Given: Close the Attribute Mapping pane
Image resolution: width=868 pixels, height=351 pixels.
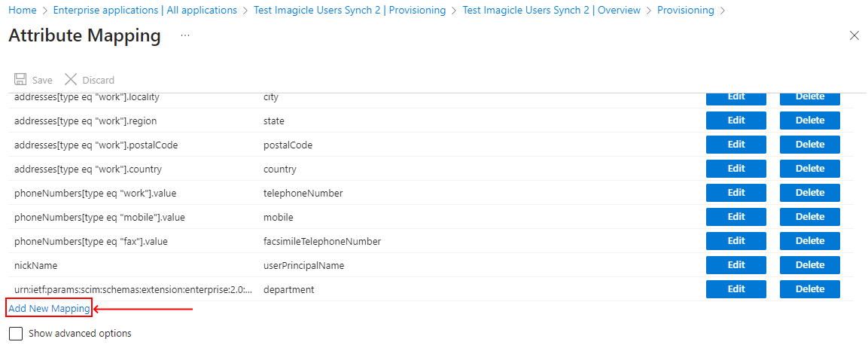Looking at the screenshot, I should [854, 35].
